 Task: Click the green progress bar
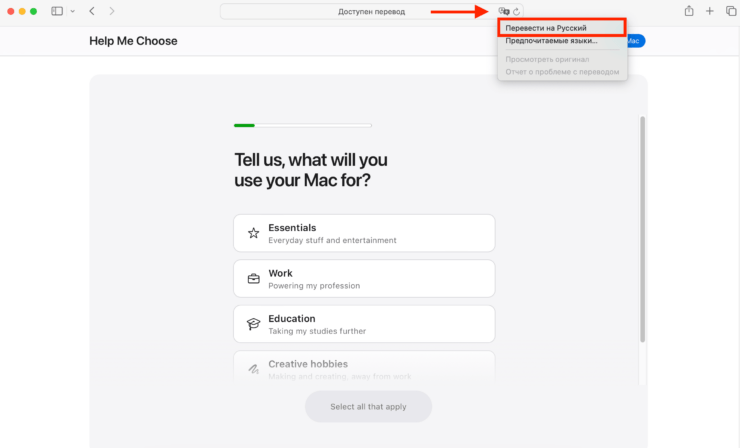[x=244, y=125]
